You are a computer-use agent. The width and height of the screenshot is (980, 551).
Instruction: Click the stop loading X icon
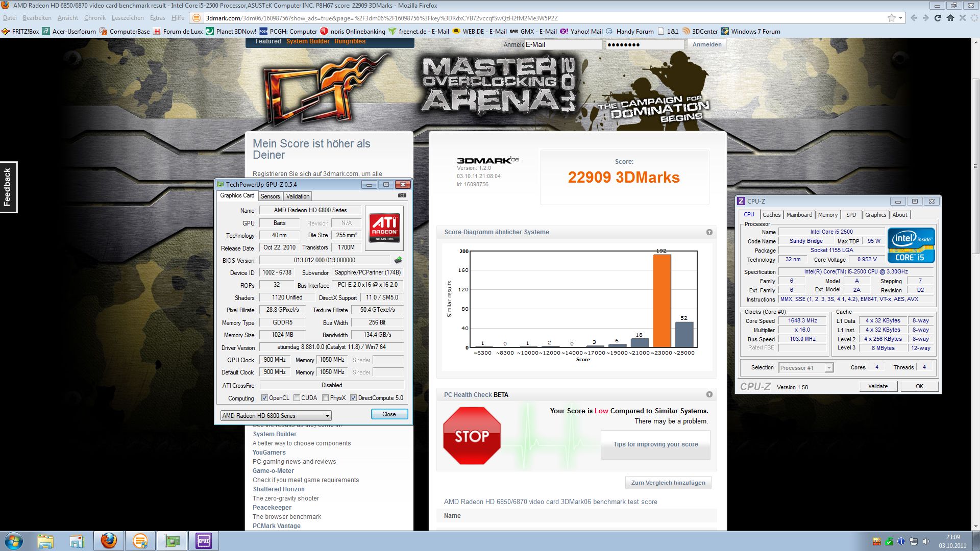[962, 18]
